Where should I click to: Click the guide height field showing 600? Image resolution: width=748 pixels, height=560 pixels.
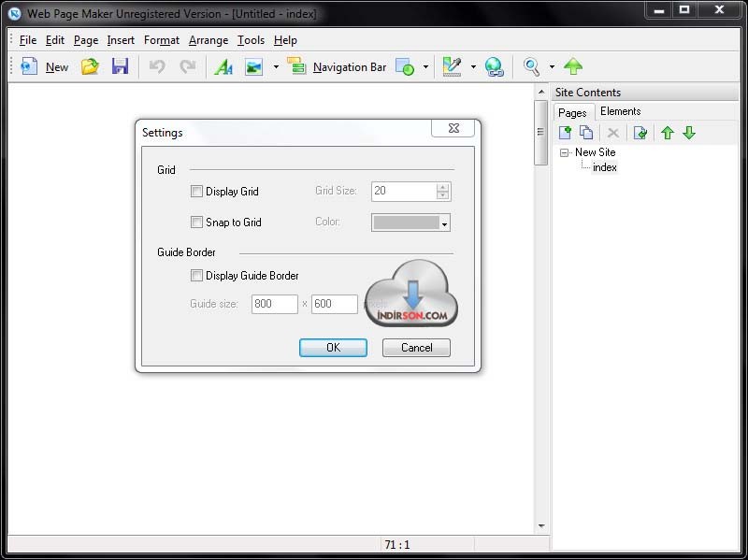tap(335, 304)
